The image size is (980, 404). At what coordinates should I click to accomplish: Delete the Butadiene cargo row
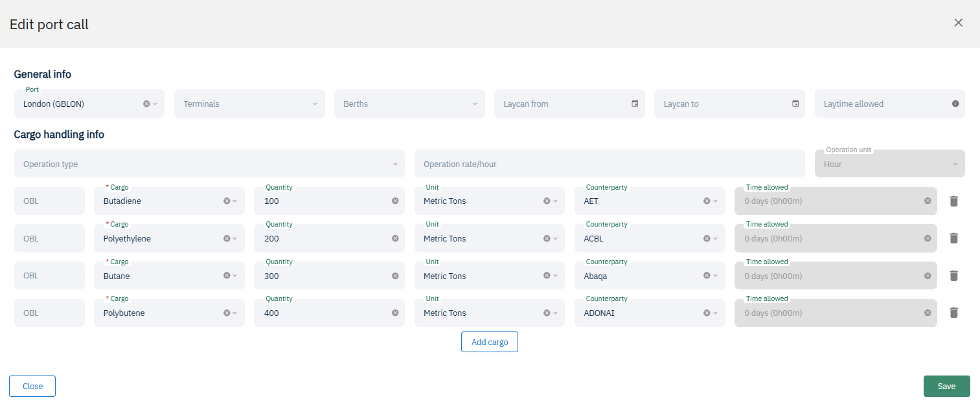click(953, 201)
